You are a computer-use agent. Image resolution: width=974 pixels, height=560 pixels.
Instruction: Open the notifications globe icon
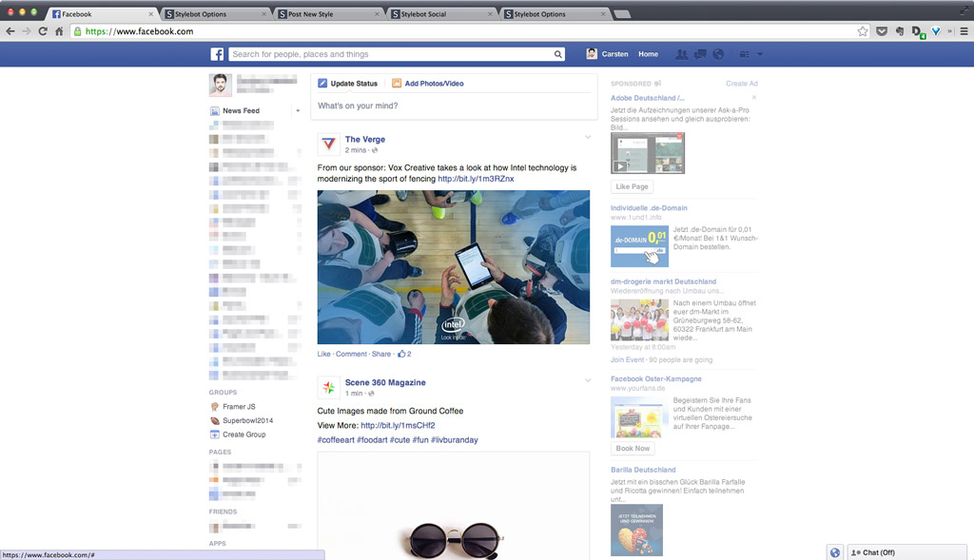tap(718, 54)
